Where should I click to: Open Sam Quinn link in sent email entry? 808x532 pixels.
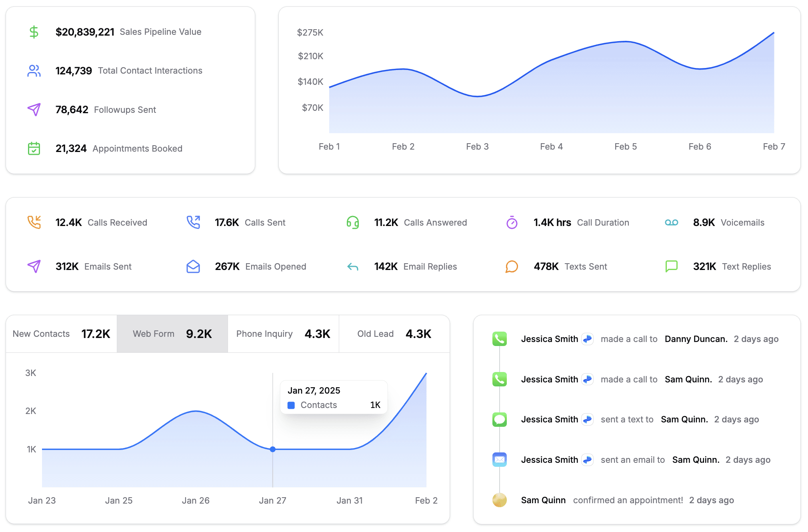click(x=696, y=460)
